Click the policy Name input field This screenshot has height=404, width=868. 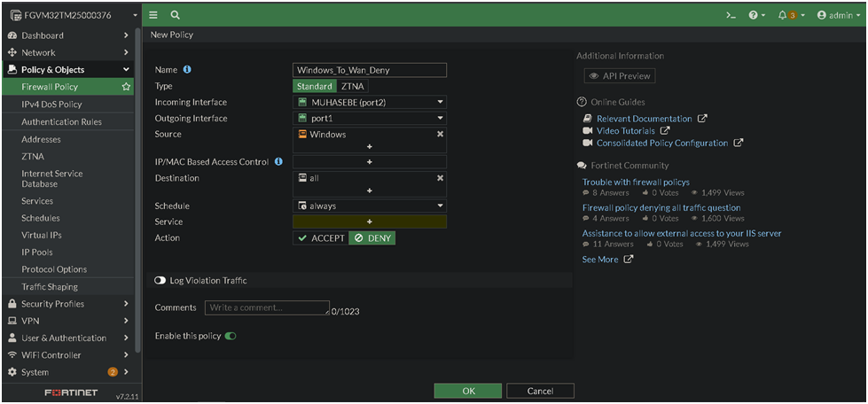point(369,70)
